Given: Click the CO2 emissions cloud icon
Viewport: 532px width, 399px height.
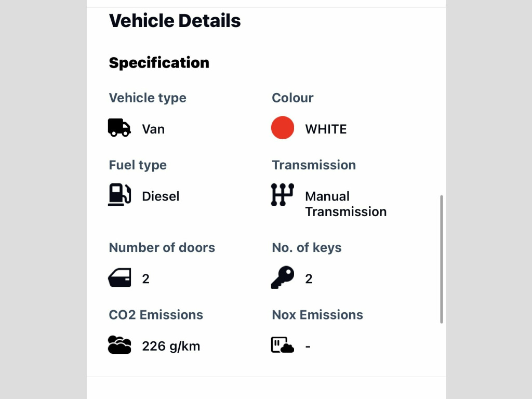Looking at the screenshot, I should coord(119,345).
